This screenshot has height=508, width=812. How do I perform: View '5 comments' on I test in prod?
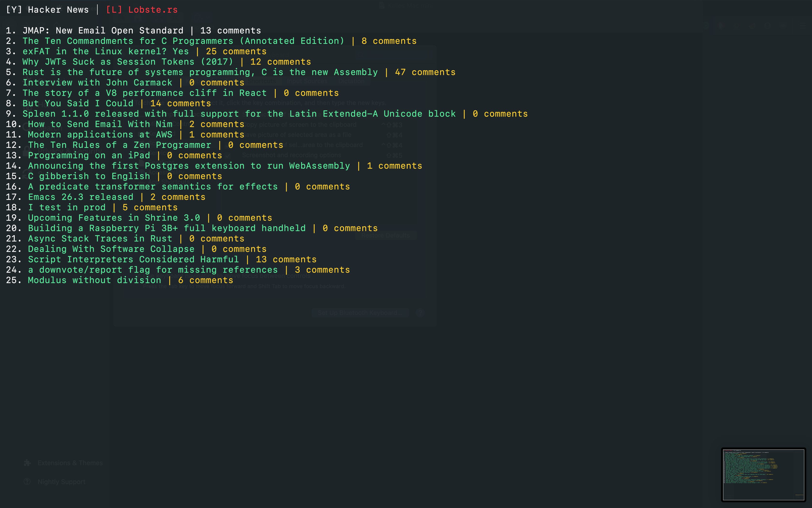150,208
